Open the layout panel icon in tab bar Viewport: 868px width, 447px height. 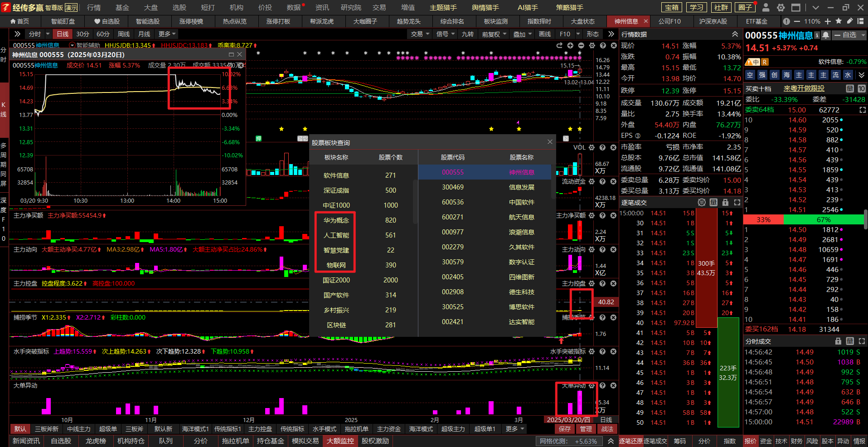[860, 21]
